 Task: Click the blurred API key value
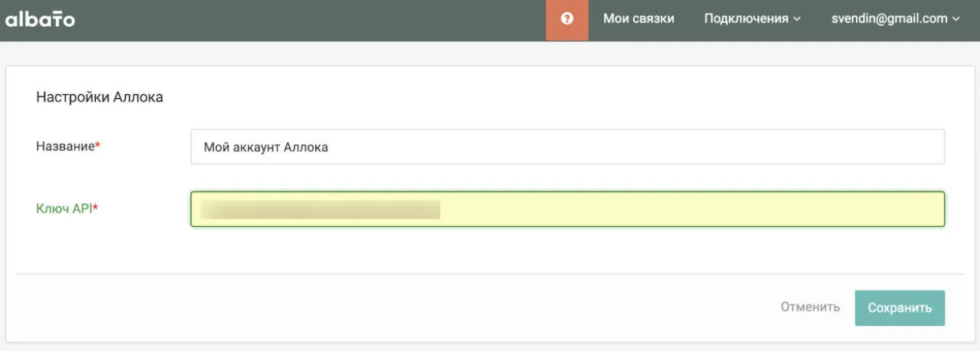(320, 209)
